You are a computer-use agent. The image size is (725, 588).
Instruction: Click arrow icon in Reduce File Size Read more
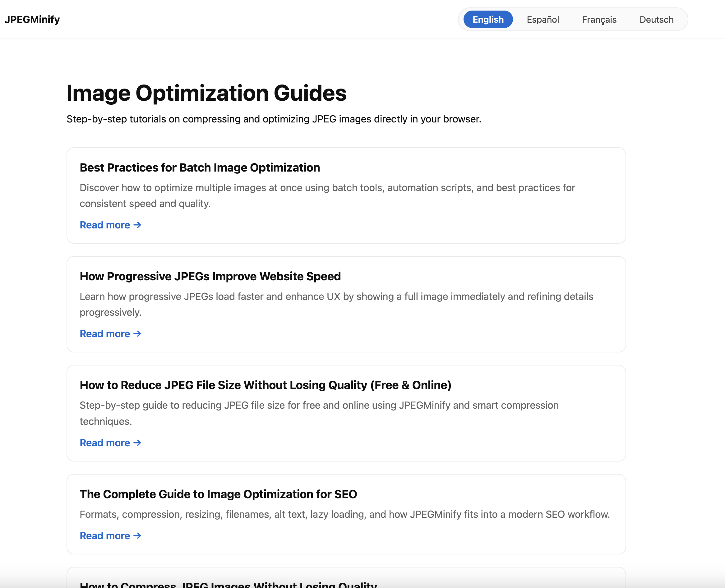(137, 443)
